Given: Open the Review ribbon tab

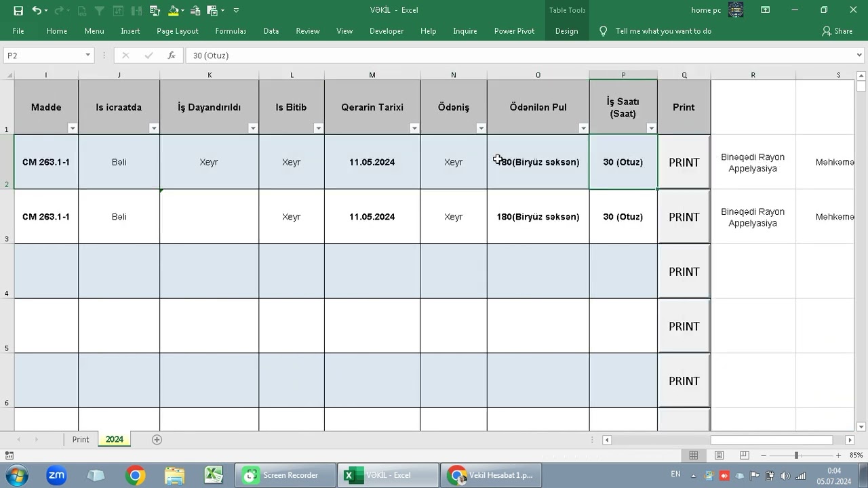Looking at the screenshot, I should pyautogui.click(x=307, y=31).
